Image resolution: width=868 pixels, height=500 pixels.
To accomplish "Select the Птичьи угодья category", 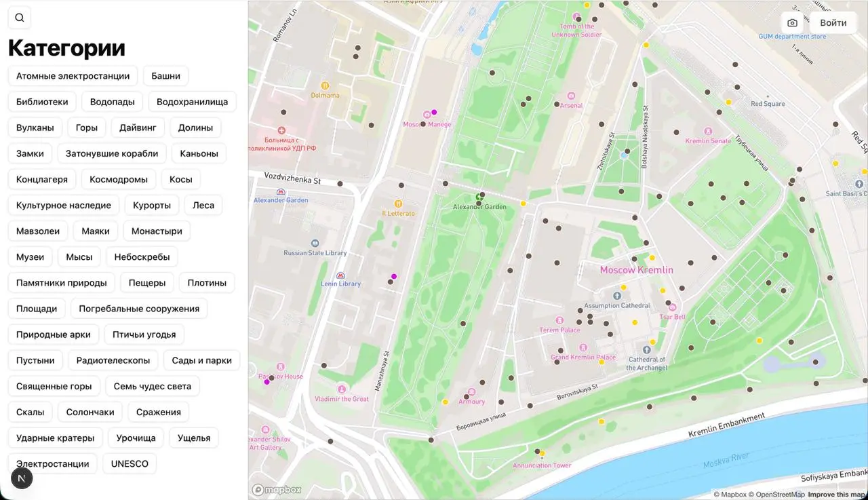I will [x=144, y=334].
